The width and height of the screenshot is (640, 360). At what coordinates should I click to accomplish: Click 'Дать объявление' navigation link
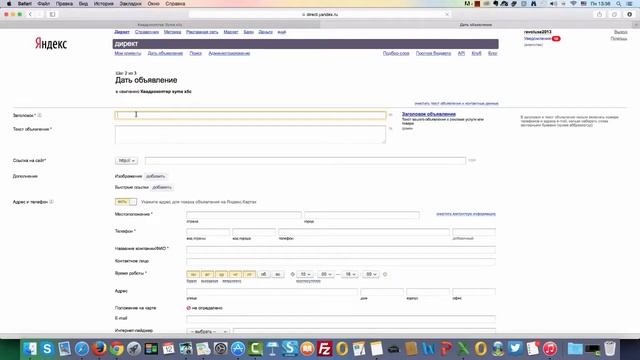click(165, 53)
